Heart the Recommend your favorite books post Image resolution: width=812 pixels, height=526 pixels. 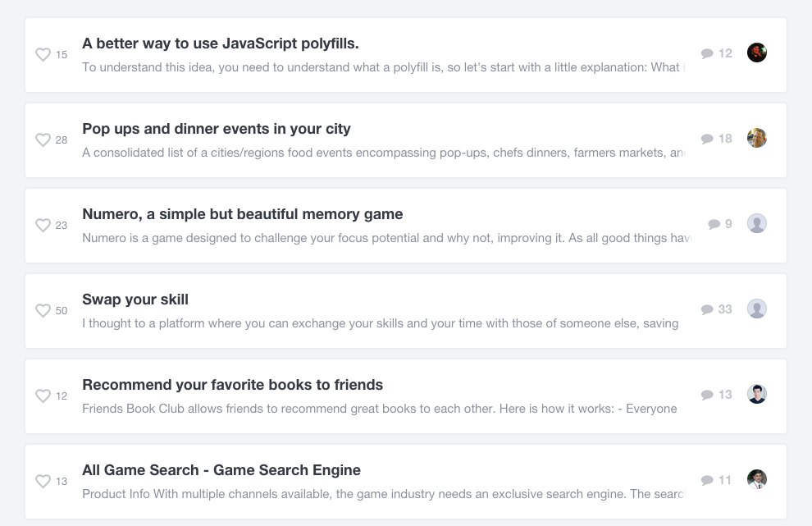pos(43,396)
